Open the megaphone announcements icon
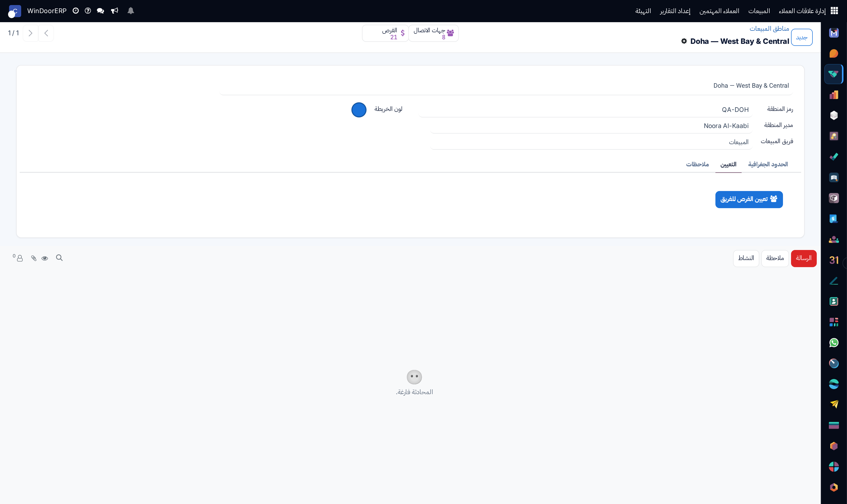The height and width of the screenshot is (504, 847). pos(114,11)
